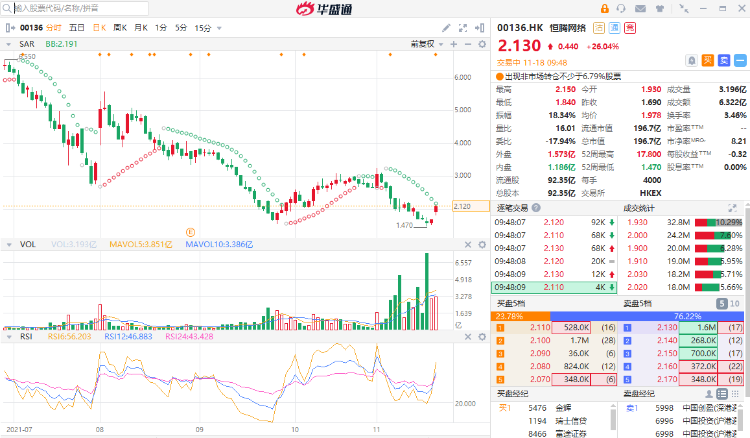Select 10-level order book depth toggle

pos(735,303)
